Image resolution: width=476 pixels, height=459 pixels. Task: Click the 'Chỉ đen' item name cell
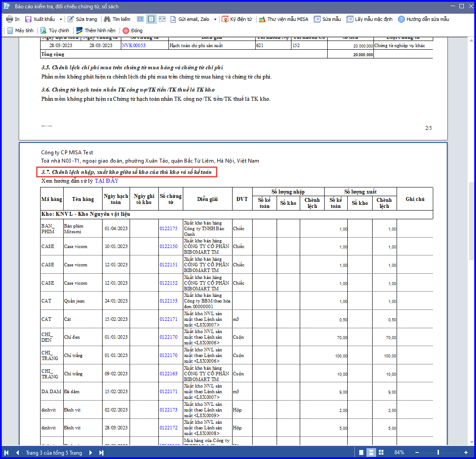coord(82,337)
